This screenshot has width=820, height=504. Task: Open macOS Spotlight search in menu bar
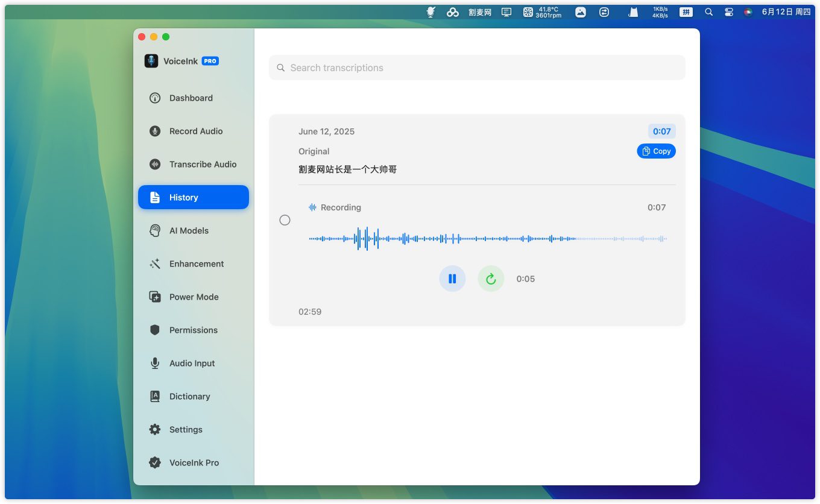(x=709, y=12)
